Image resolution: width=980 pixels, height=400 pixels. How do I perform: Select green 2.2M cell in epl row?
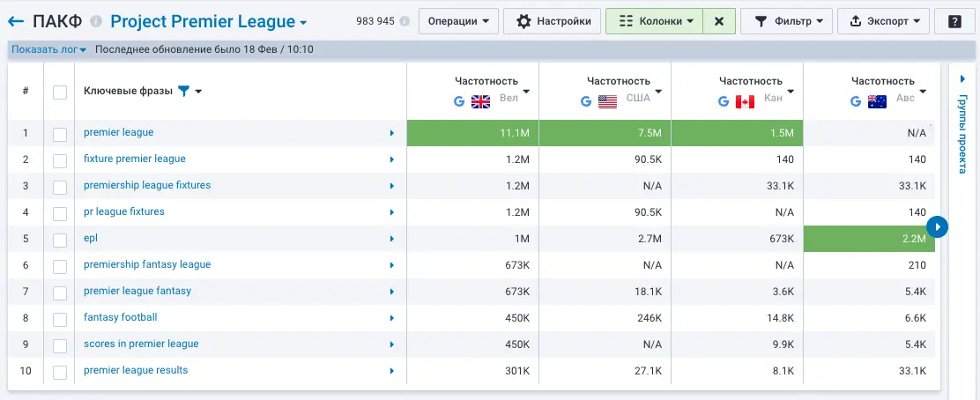(x=869, y=239)
